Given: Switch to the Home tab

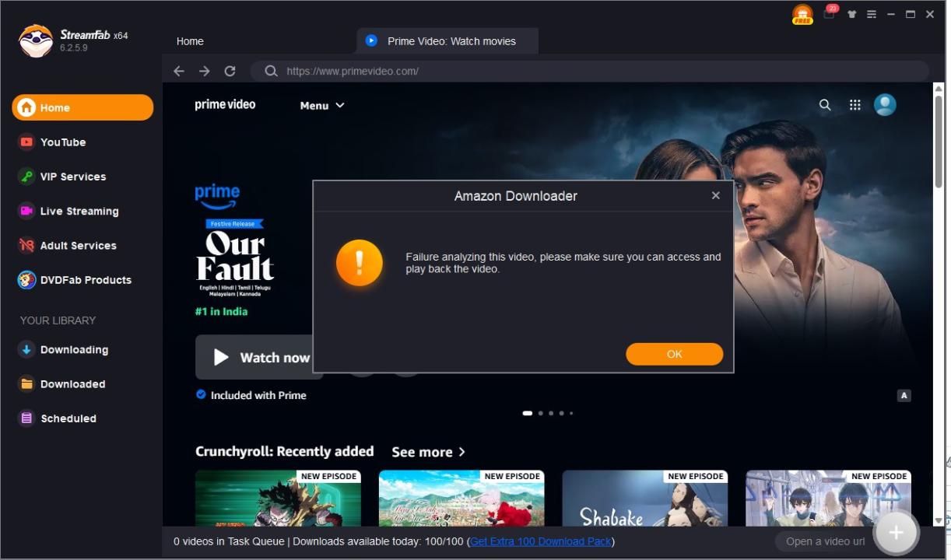Looking at the screenshot, I should (x=190, y=41).
